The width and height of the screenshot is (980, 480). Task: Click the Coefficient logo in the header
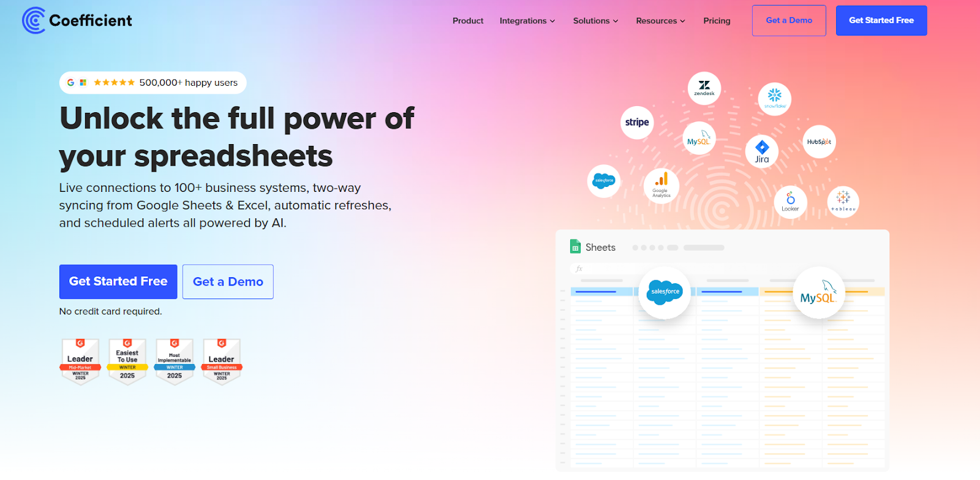(x=77, y=20)
